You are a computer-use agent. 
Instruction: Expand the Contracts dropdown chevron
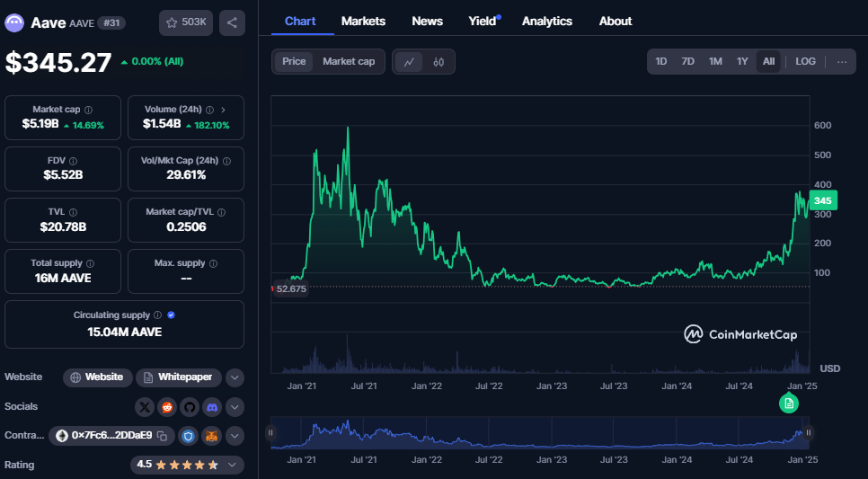pos(235,437)
